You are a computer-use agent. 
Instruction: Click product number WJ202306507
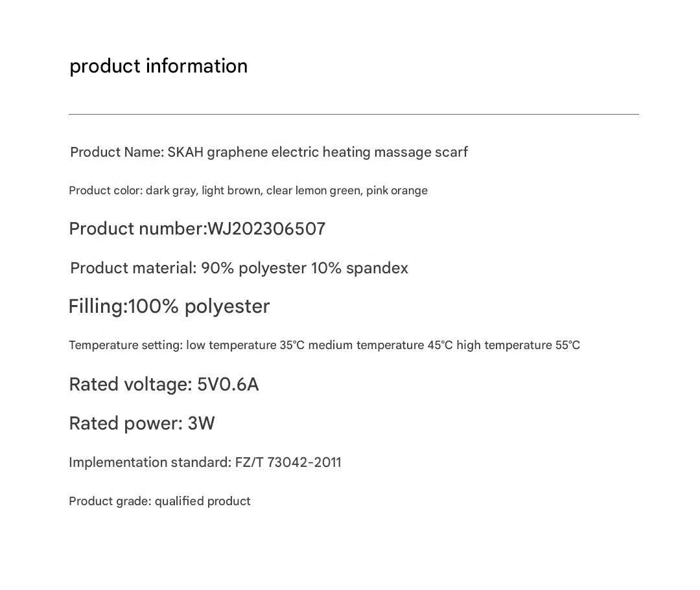266,229
